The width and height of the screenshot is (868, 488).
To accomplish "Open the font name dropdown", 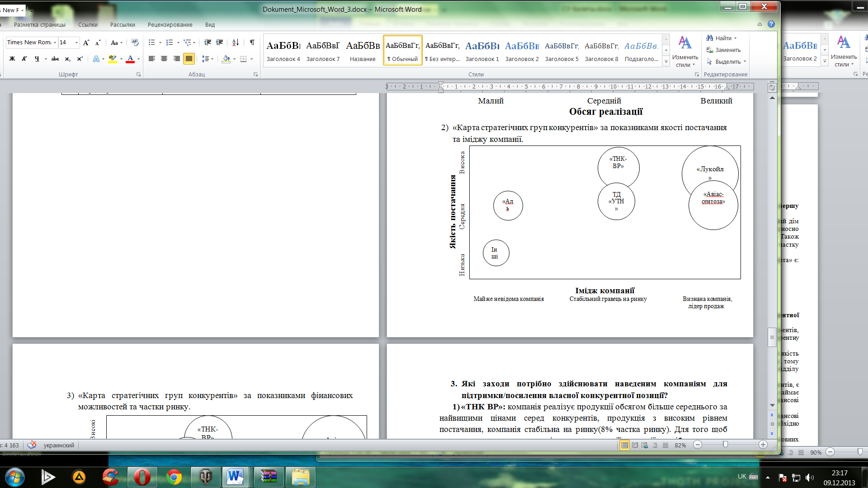I will 55,42.
